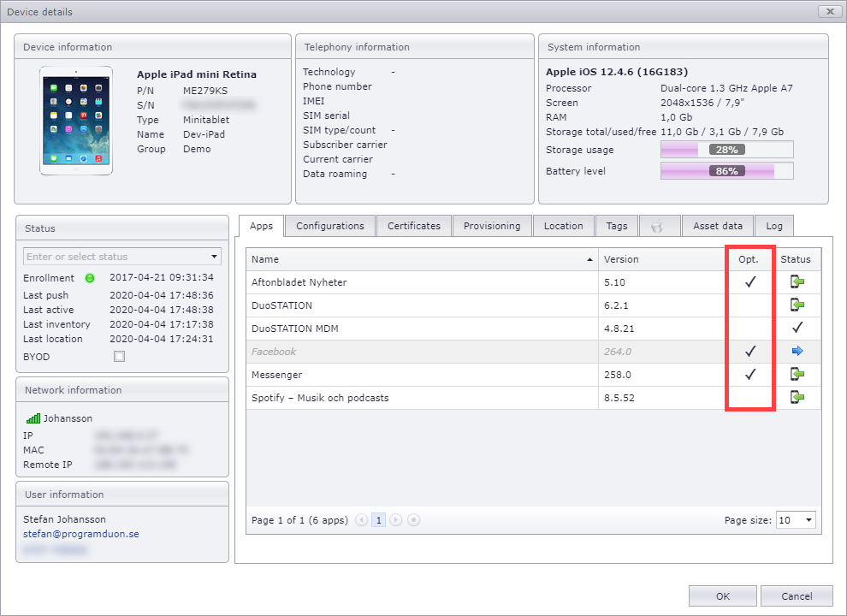
Task: Click the green enrollment status indicator
Action: pos(90,278)
